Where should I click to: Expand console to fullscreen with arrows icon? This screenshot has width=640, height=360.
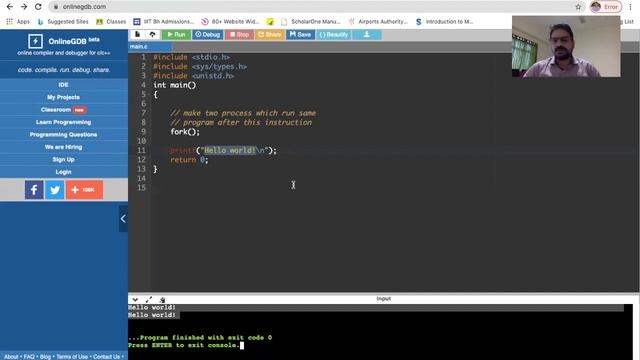pos(149,300)
